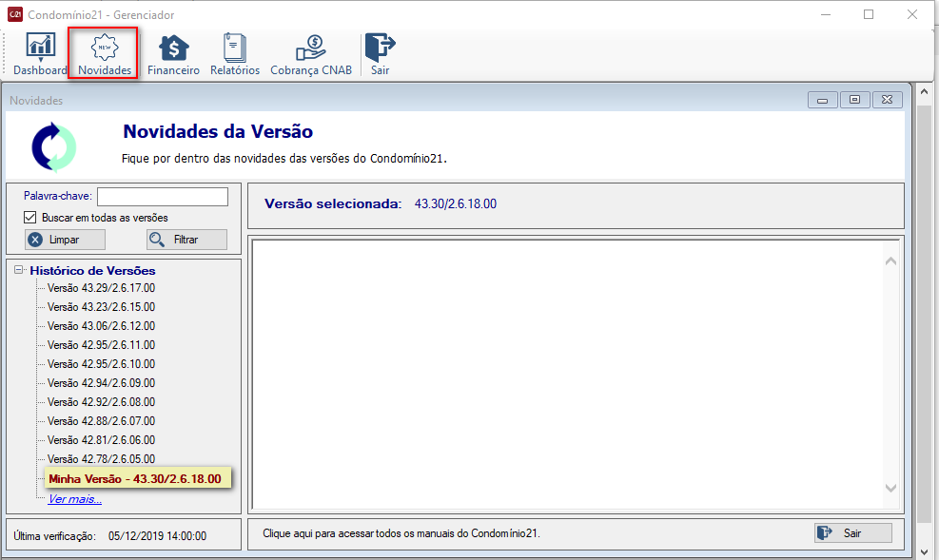Click the Sair toolbar icon
The image size is (939, 560).
(380, 54)
